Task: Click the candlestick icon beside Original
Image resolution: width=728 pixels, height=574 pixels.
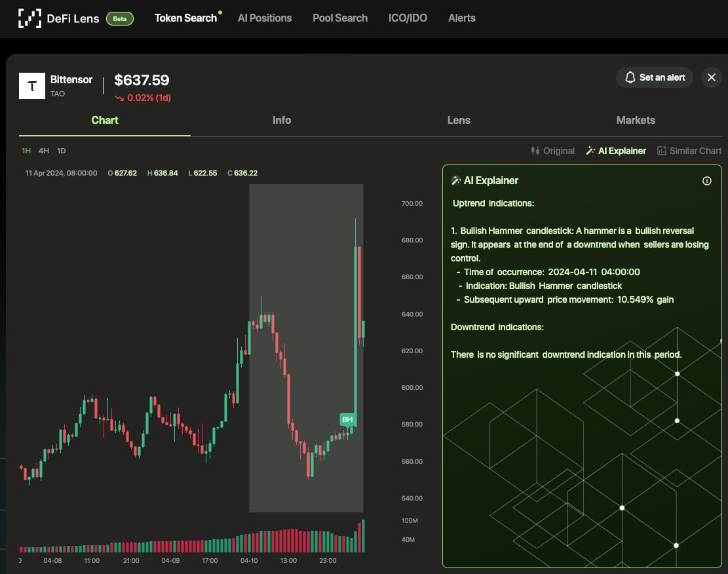Action: click(x=535, y=151)
